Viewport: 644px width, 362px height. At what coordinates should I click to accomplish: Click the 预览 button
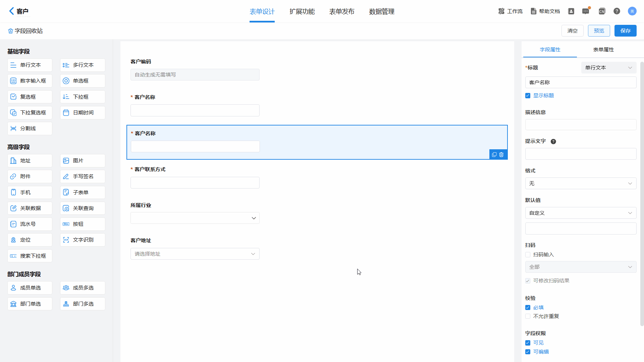599,31
